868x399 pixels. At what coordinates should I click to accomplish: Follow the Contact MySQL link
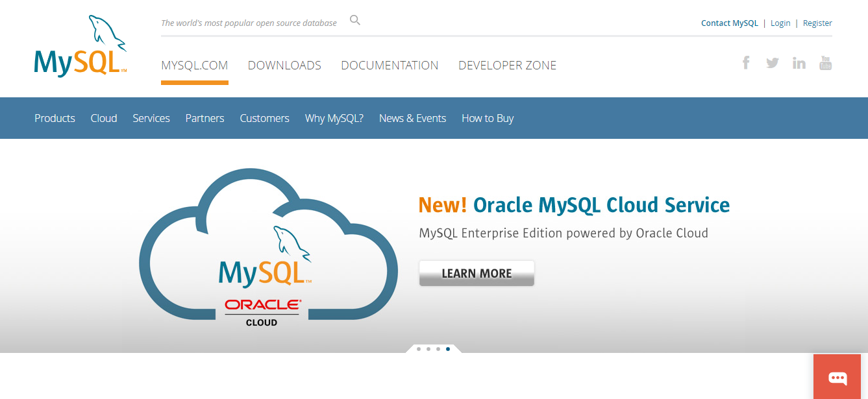[730, 23]
